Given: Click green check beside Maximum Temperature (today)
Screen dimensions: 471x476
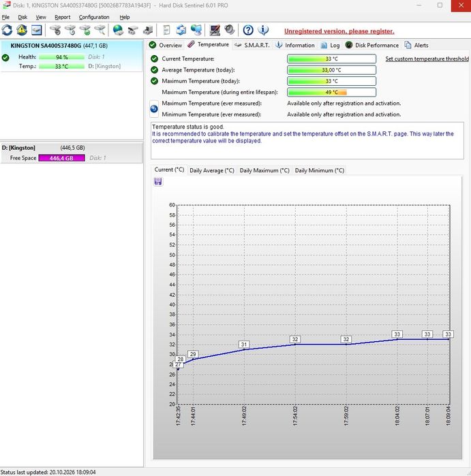Looking at the screenshot, I should pos(154,81).
